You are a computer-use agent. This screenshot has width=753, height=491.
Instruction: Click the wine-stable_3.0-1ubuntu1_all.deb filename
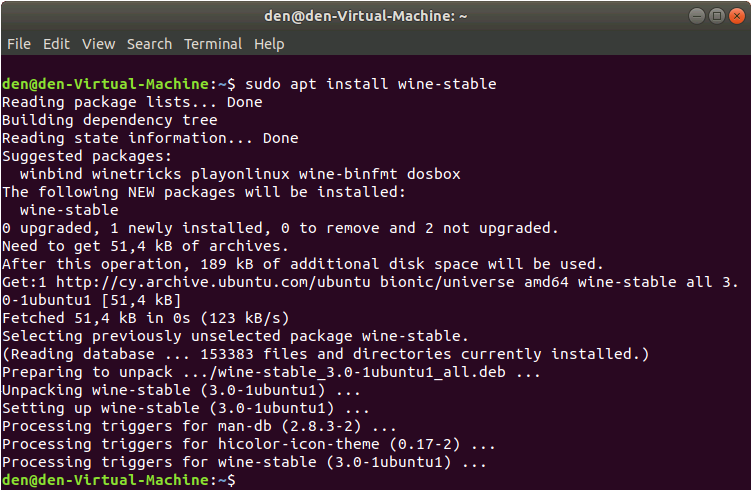[362, 372]
